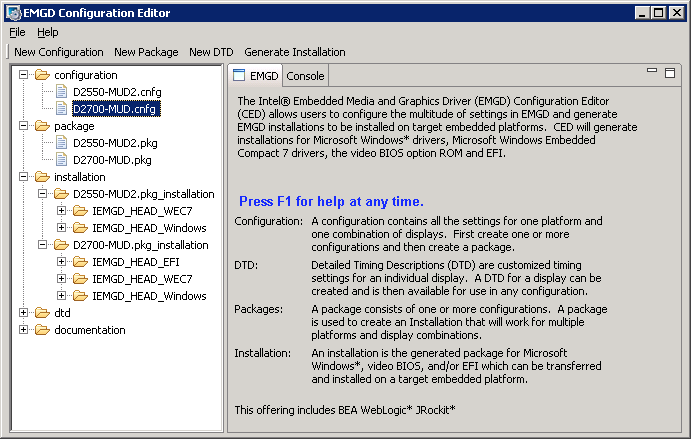Click the D2700-MUD.cnfg file icon

61,109
